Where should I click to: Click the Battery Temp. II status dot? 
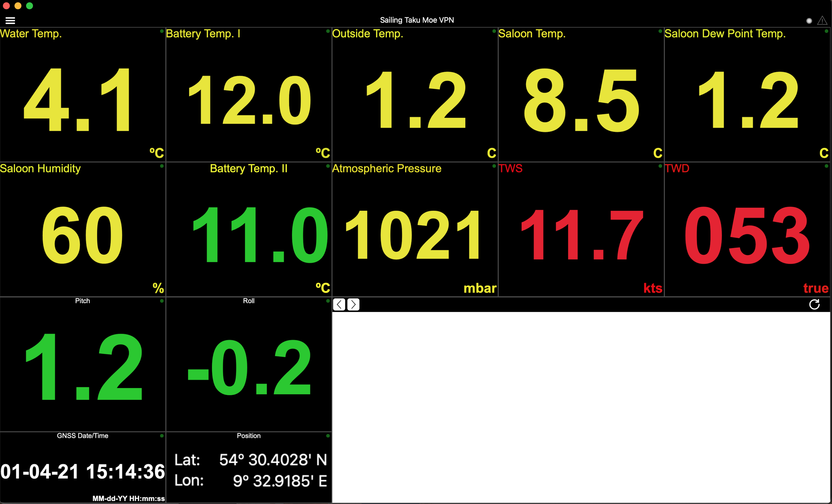[327, 166]
